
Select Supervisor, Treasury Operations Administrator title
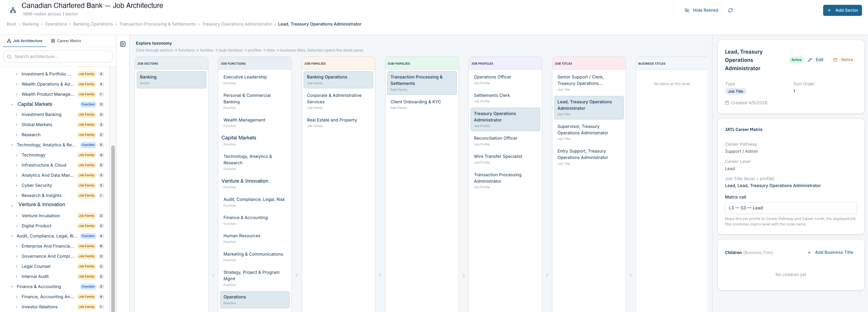(589, 132)
